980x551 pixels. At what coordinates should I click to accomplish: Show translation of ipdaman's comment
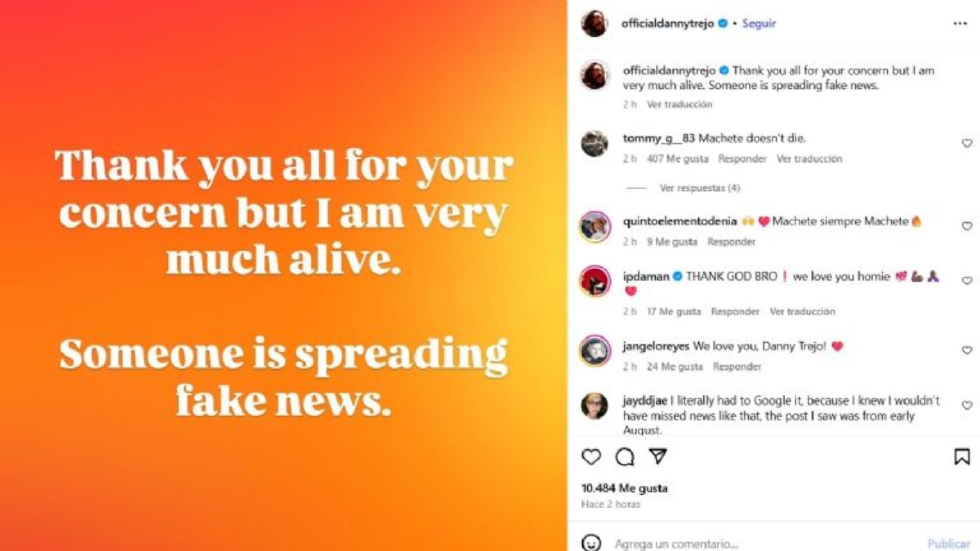pos(802,311)
